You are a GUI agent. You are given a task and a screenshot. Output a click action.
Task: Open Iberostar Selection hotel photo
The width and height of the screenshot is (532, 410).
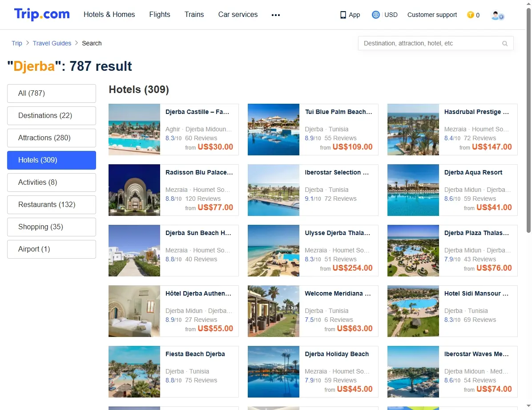tap(274, 190)
